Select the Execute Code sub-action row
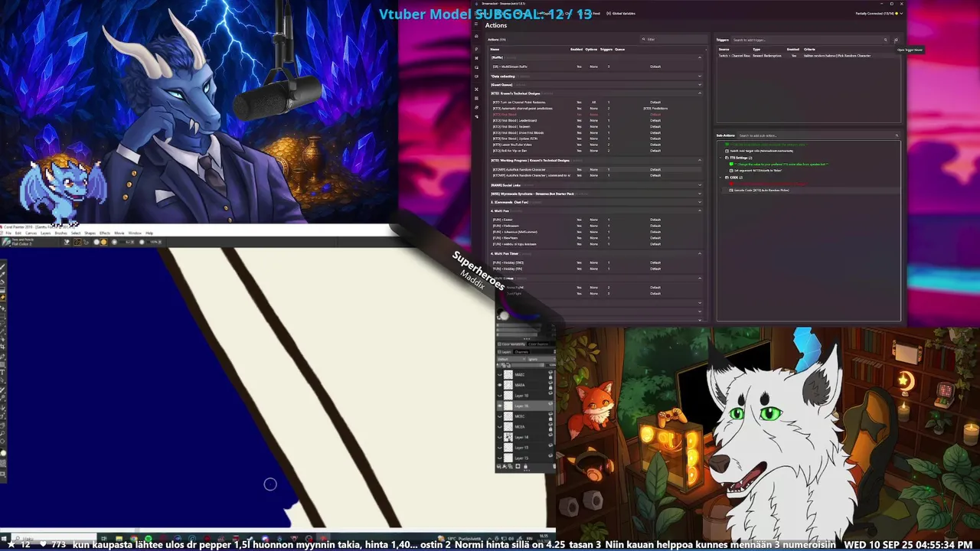This screenshot has width=980, height=551. [x=812, y=190]
